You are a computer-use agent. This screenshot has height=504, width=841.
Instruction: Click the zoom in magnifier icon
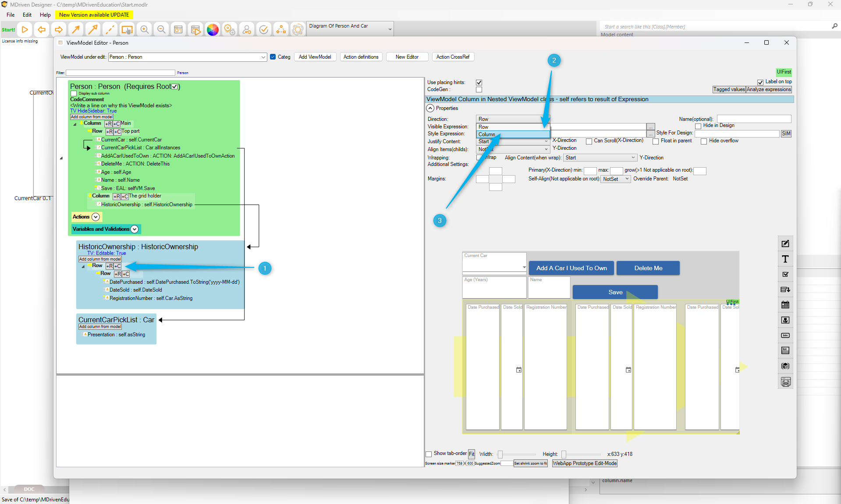144,30
